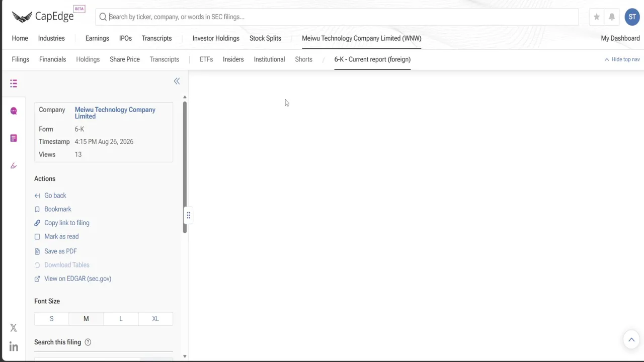The height and width of the screenshot is (362, 644).
Task: Open the ST user avatar menu
Action: 632,17
